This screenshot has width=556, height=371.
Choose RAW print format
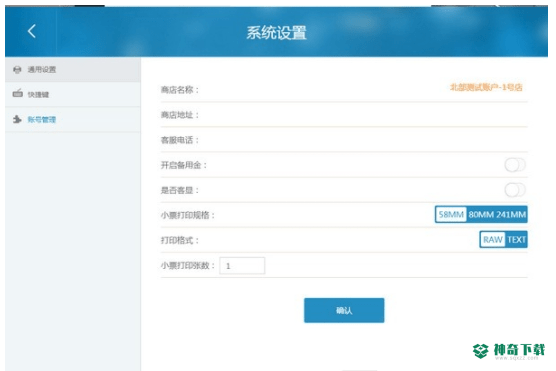(x=493, y=240)
